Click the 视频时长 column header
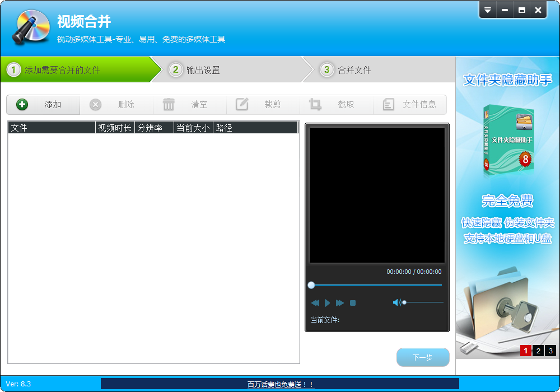The image size is (560, 392). [x=115, y=128]
